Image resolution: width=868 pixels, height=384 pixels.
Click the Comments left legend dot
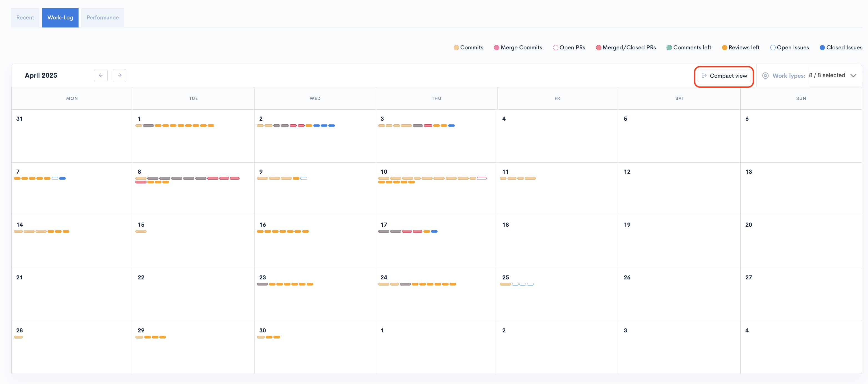669,47
